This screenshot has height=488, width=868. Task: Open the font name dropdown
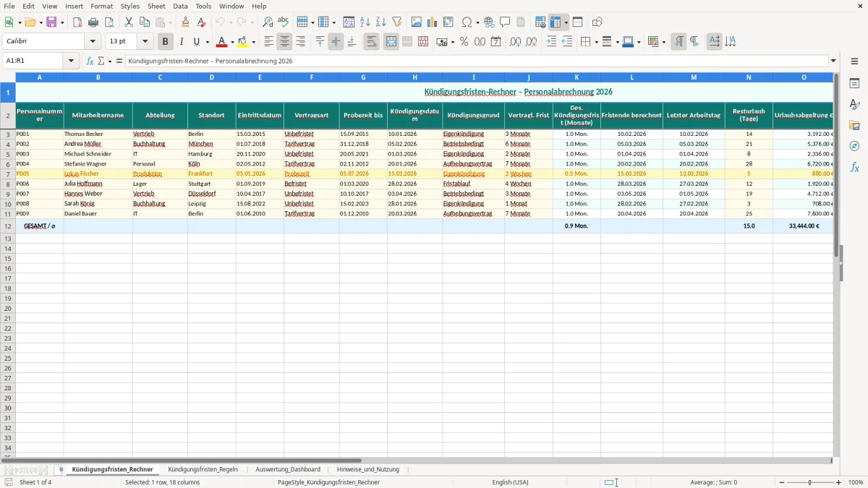pos(93,42)
